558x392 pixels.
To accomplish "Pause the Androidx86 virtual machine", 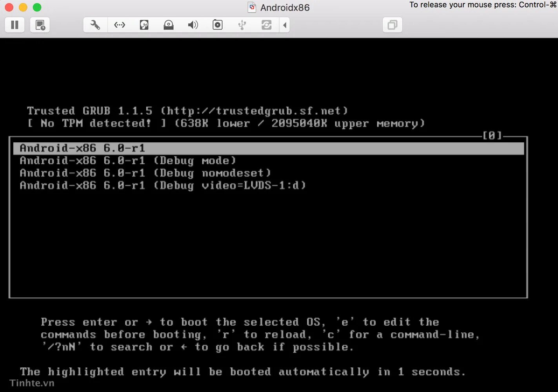I will (x=15, y=25).
